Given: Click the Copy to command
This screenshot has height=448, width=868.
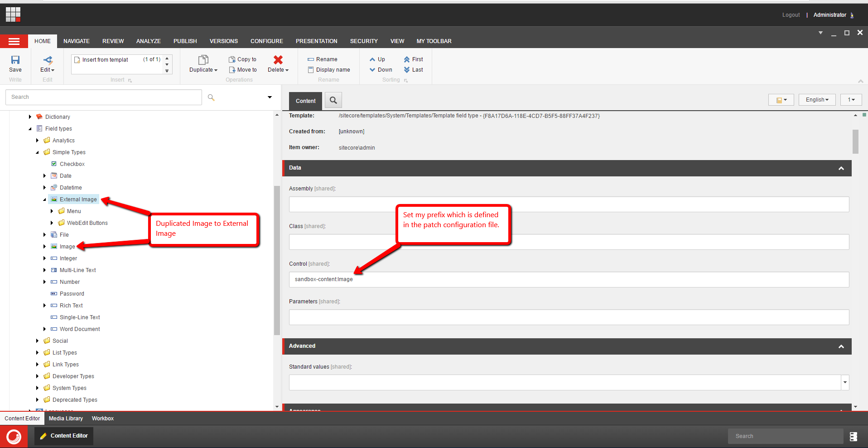Looking at the screenshot, I should pyautogui.click(x=243, y=59).
